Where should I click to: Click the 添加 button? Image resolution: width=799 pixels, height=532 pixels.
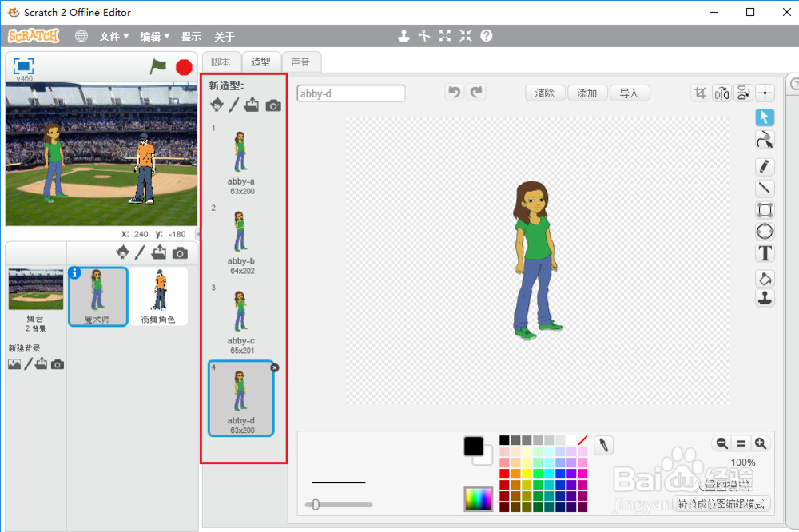(587, 93)
